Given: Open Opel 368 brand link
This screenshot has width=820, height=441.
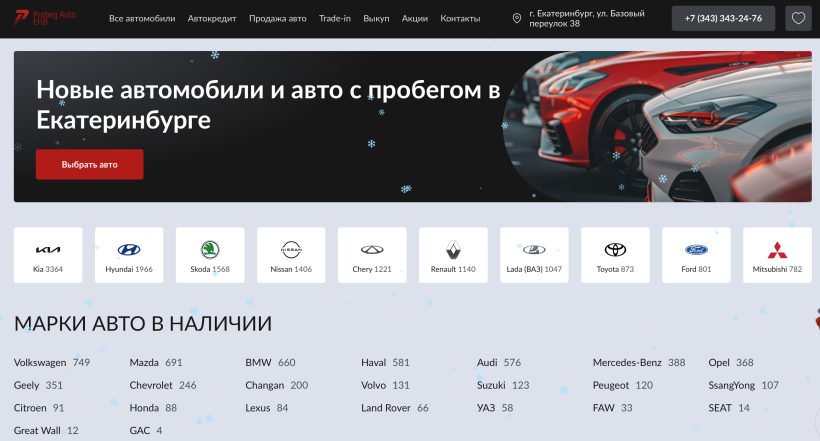Looking at the screenshot, I should tap(731, 363).
